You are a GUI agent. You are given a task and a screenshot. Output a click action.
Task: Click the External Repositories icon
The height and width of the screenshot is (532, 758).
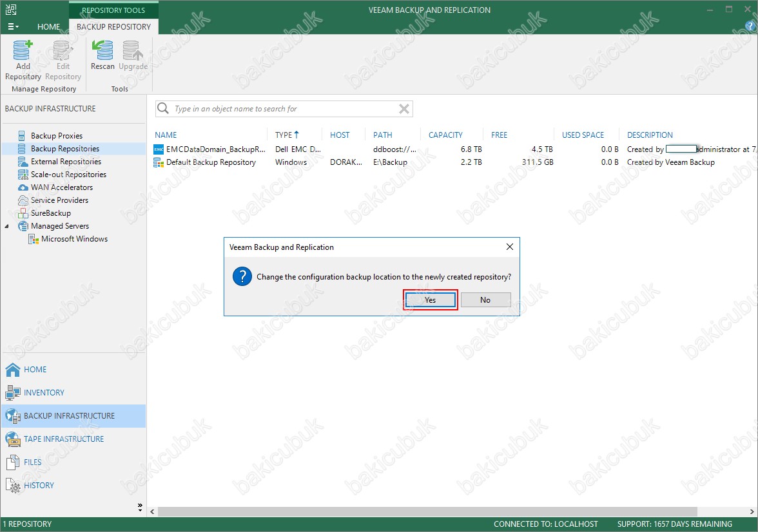[x=23, y=162]
